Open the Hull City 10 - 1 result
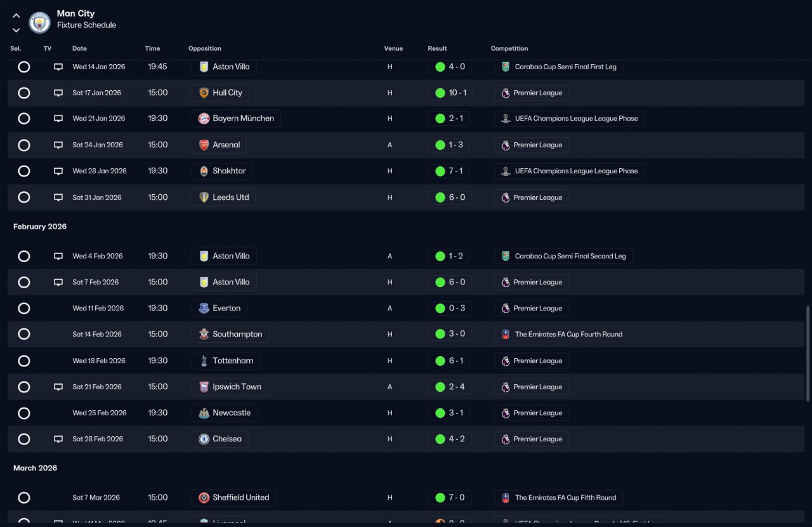The width and height of the screenshot is (812, 527). 450,93
